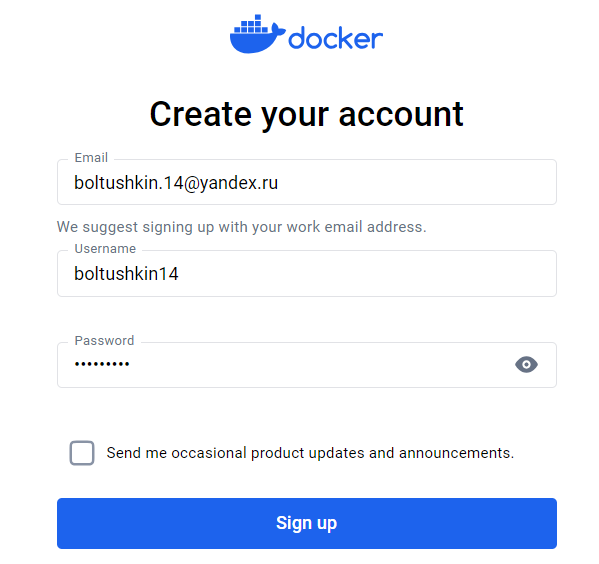Click the Docker whale logo icon
599x564 pixels.
point(257,34)
